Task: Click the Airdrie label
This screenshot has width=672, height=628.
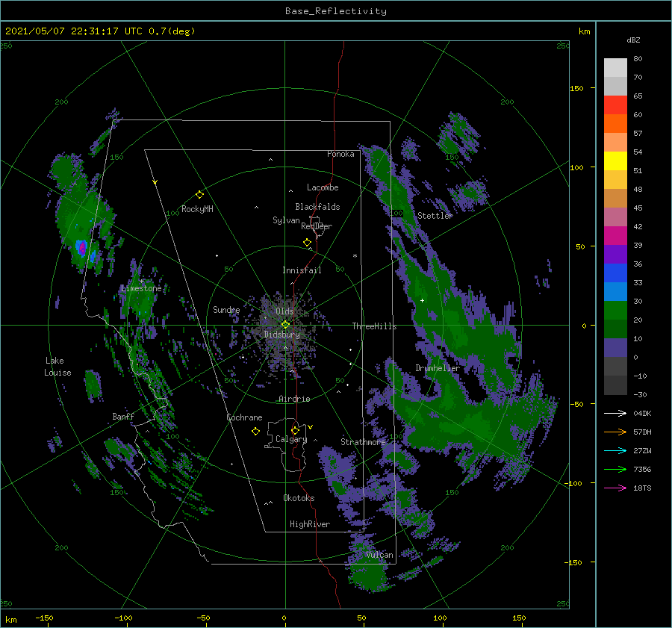Action: (294, 399)
